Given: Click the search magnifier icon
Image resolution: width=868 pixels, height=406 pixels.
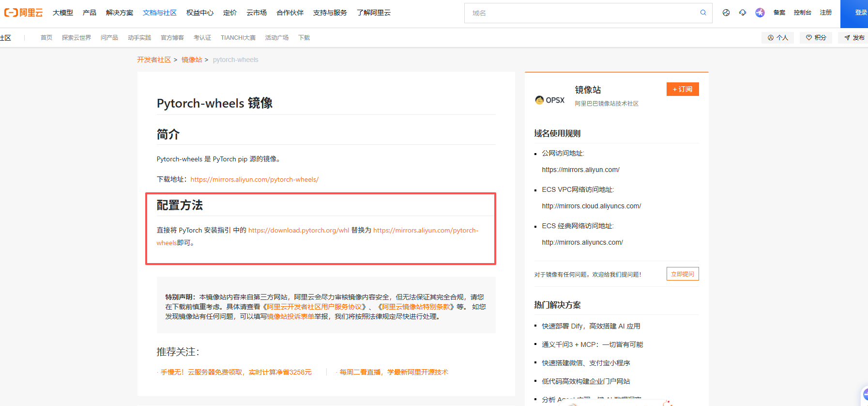Looking at the screenshot, I should [703, 13].
